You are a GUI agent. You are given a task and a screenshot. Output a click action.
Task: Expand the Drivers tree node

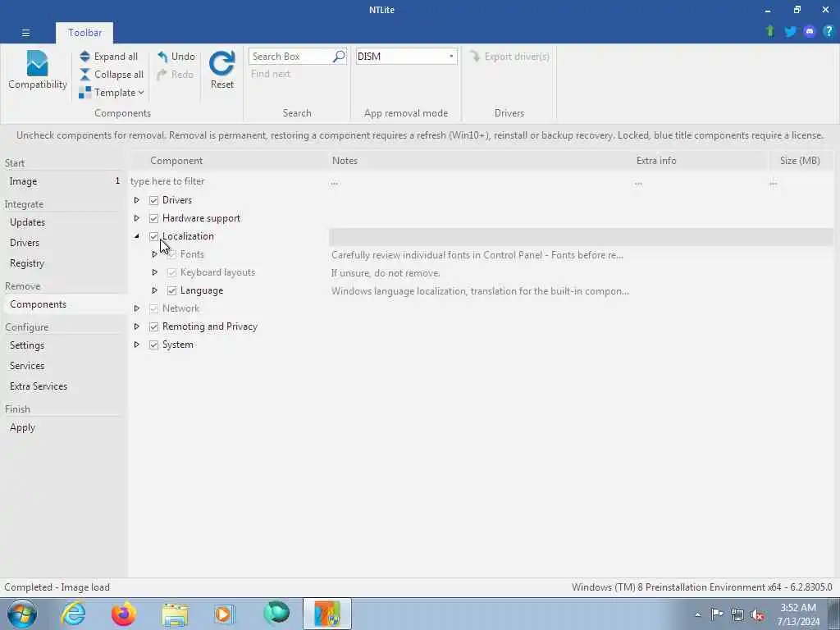(137, 200)
